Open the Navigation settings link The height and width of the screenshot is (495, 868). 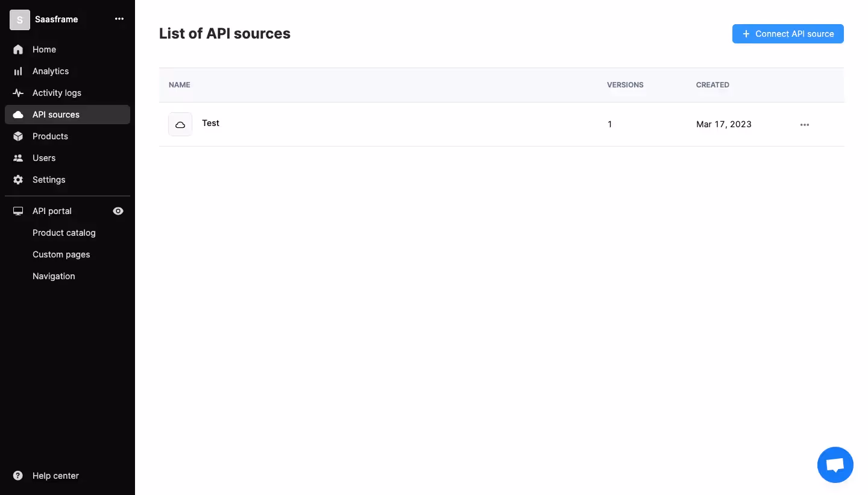(54, 276)
